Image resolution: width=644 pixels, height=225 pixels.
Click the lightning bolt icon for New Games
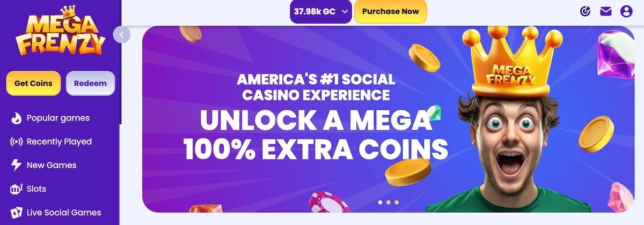(16, 166)
